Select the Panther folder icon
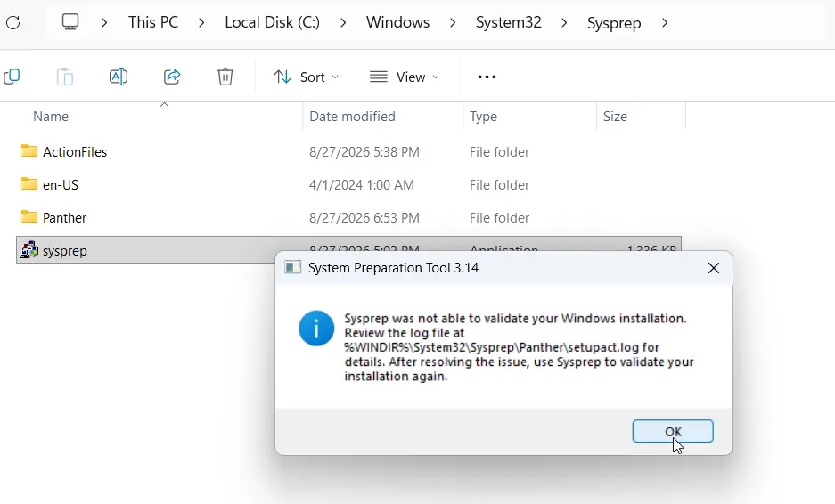Viewport: 835px width, 504px height. point(29,217)
